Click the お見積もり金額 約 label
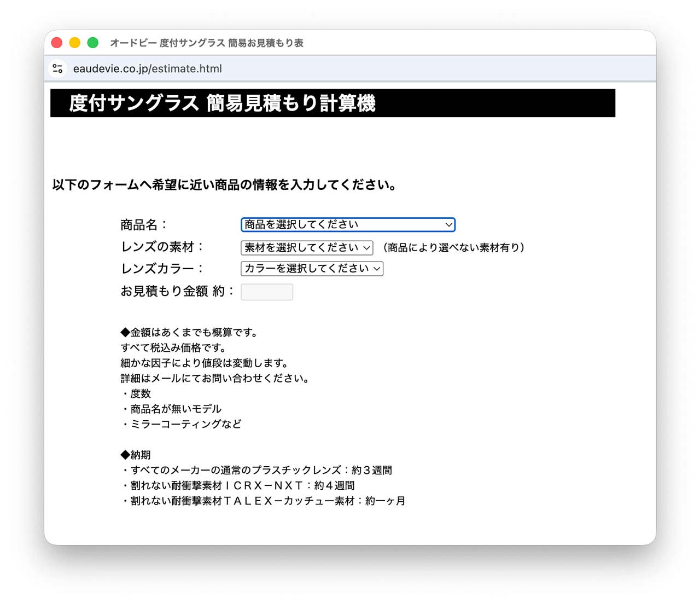This screenshot has width=700, height=603. point(177,291)
